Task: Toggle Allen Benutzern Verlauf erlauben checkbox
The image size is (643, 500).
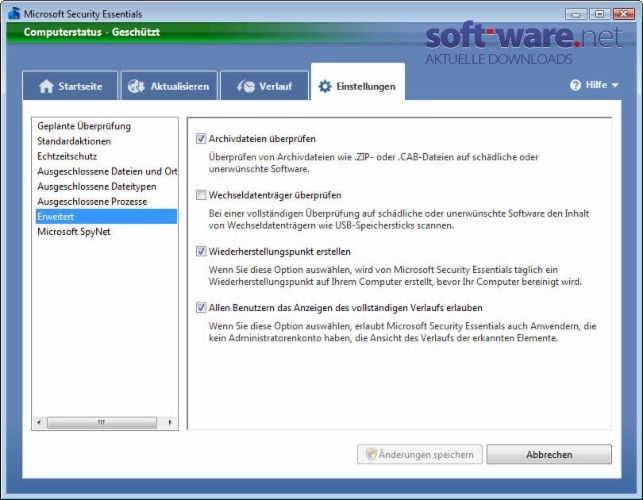Action: pyautogui.click(x=201, y=307)
